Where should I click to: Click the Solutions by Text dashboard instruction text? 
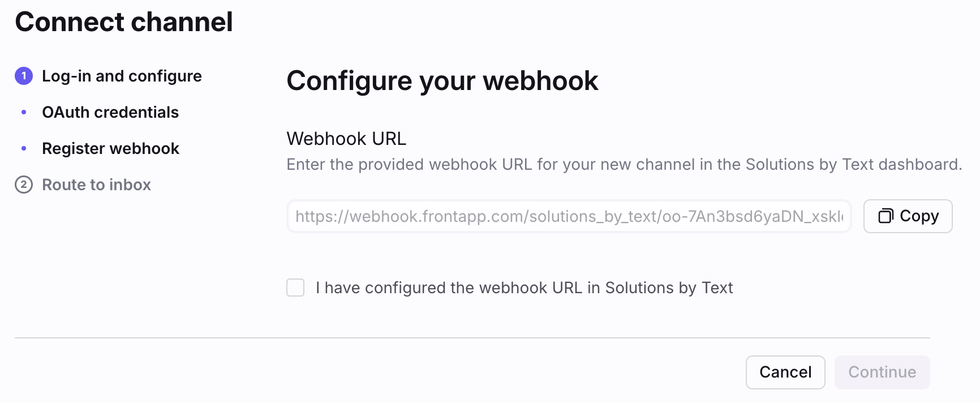[x=624, y=164]
